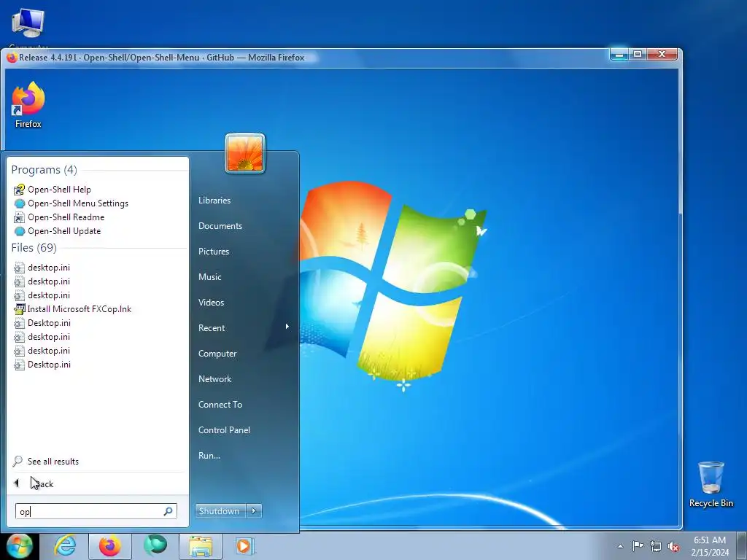The height and width of the screenshot is (560, 747).
Task: Open Libraries from start menu
Action: click(214, 201)
